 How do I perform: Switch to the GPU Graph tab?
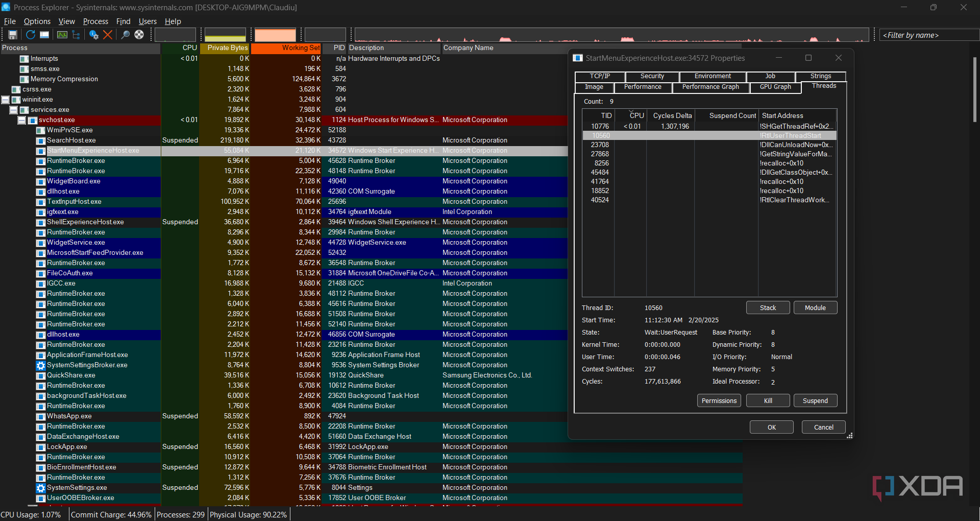[775, 87]
